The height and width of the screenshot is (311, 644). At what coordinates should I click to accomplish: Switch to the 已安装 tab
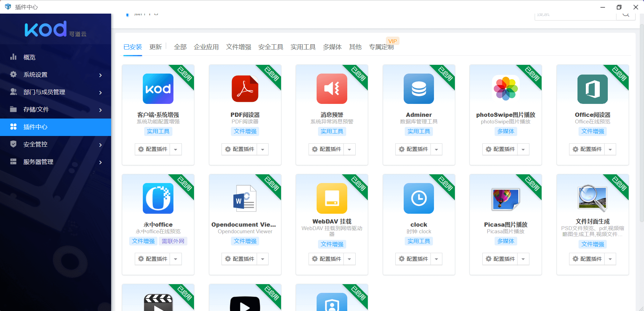(133, 47)
